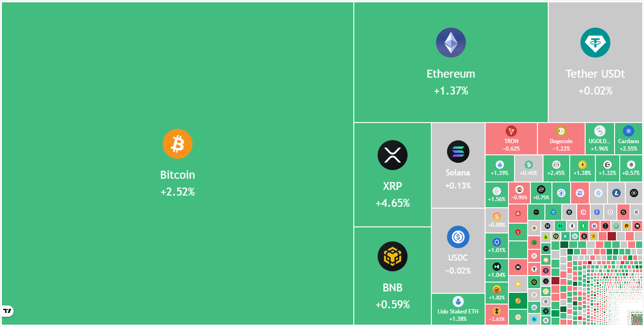Screen dimensions: 644x327
Task: Click the Cardano logo icon
Action: click(x=628, y=131)
